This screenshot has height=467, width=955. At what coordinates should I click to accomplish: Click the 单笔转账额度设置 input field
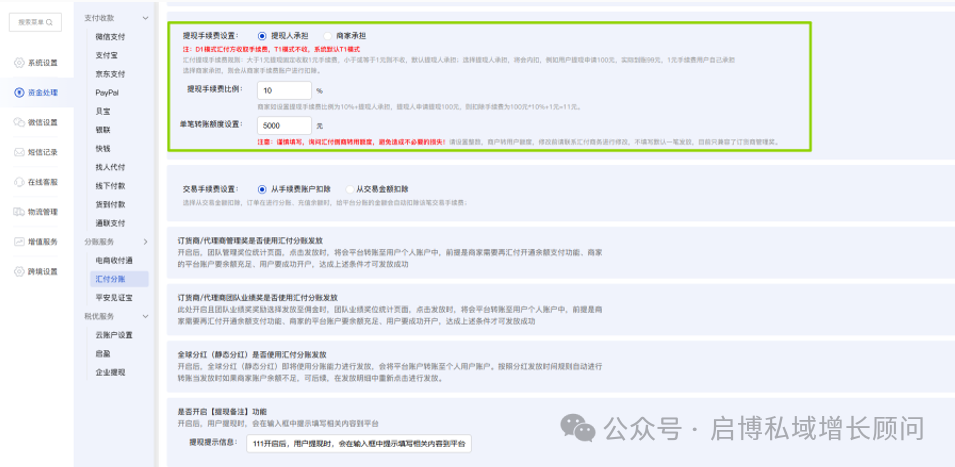(282, 126)
